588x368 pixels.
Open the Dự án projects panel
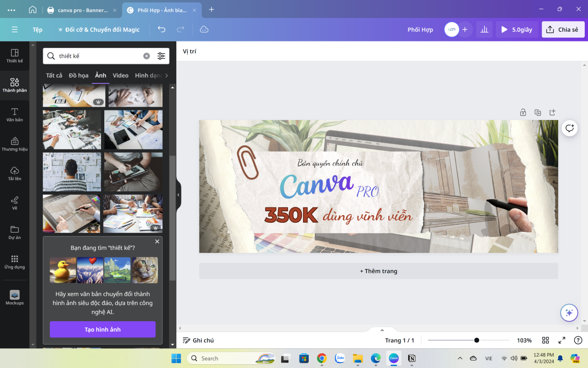coord(15,232)
